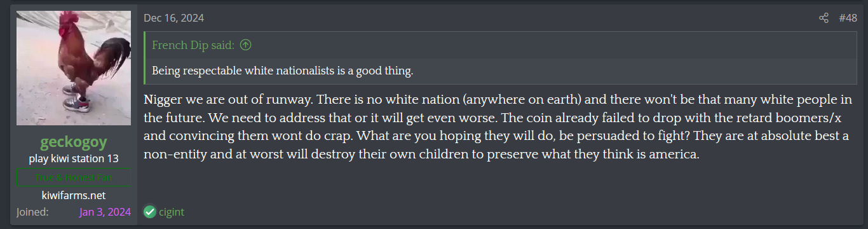Open the rooster avatar image
868x229 pixels.
tap(74, 68)
